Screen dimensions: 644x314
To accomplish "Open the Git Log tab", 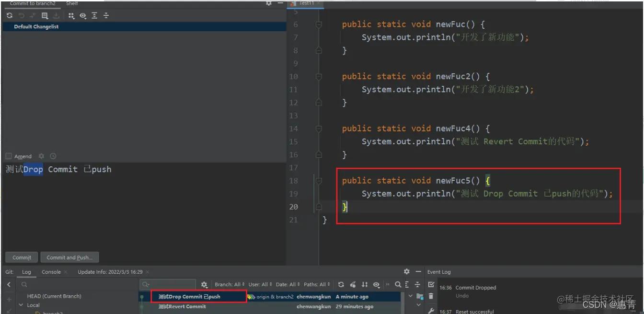I will (26, 272).
